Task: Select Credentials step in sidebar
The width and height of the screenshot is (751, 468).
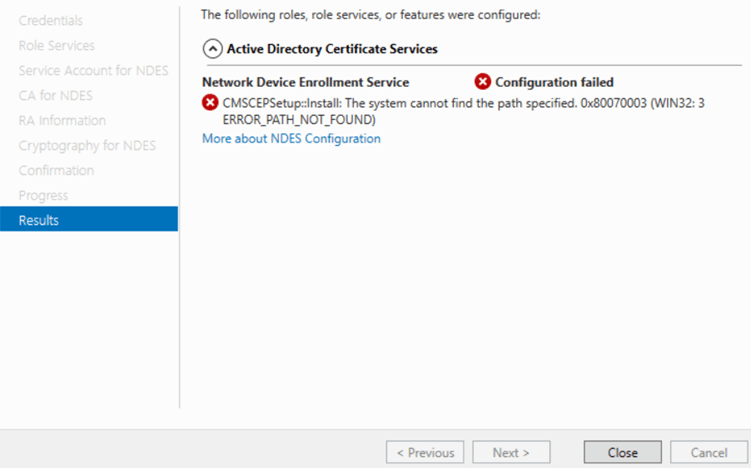Action: pyautogui.click(x=51, y=21)
